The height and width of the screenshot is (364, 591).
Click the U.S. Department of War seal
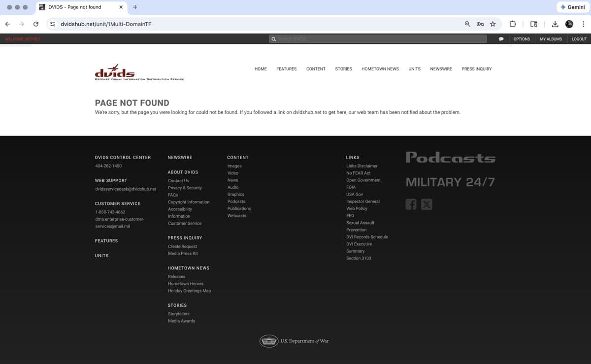[269, 340]
